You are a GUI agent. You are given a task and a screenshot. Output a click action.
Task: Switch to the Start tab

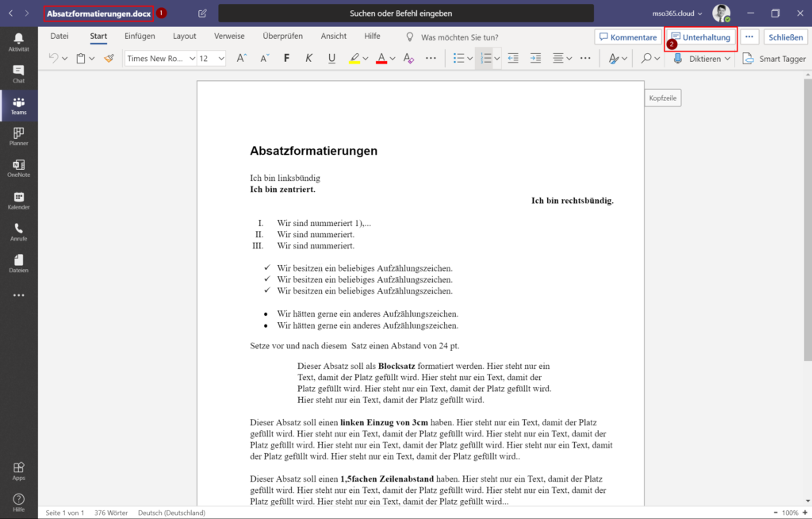98,37
